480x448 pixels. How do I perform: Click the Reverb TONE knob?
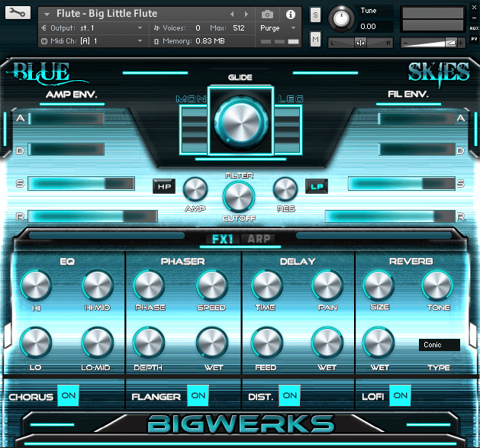point(437,285)
